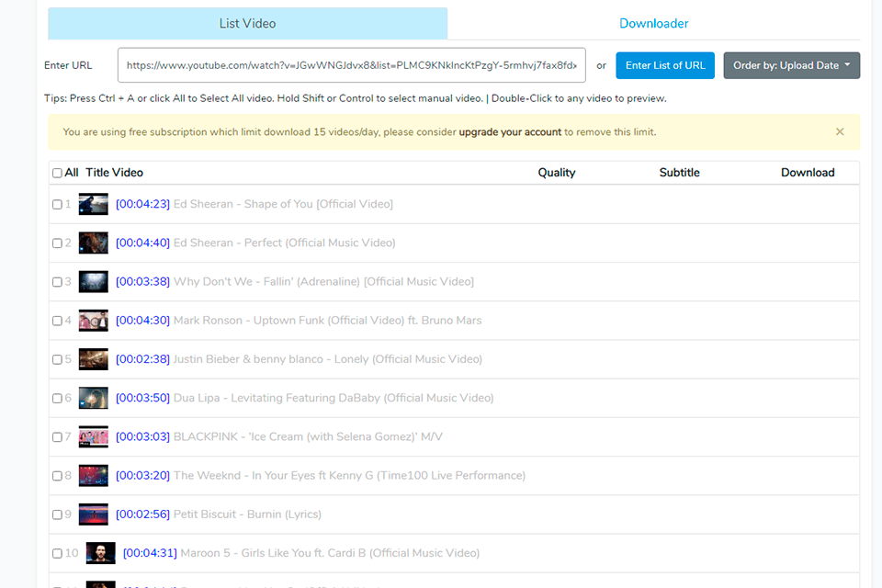Click the Uptown Funk video thumbnail
This screenshot has height=588, width=882.
(94, 321)
